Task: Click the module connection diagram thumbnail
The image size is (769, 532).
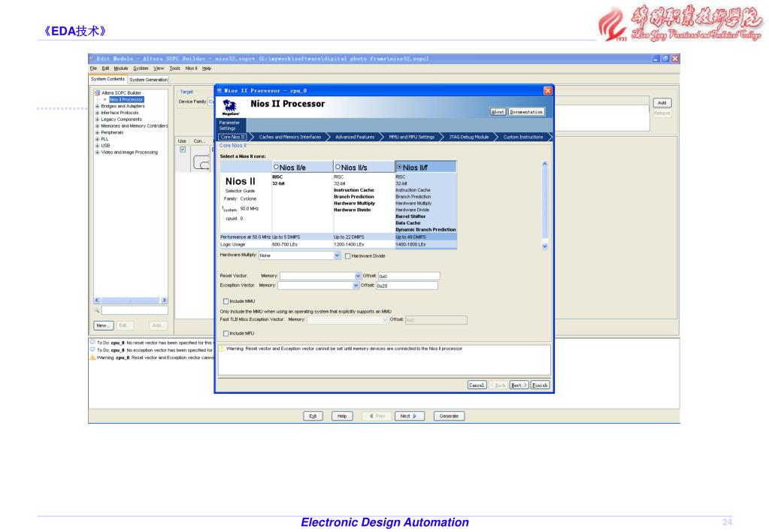Action: coord(201,162)
